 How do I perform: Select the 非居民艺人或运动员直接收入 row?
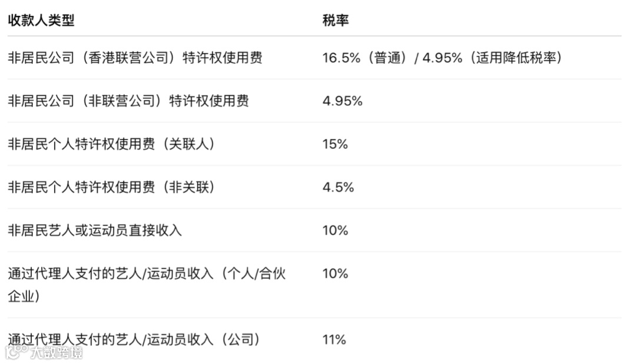coord(95,230)
